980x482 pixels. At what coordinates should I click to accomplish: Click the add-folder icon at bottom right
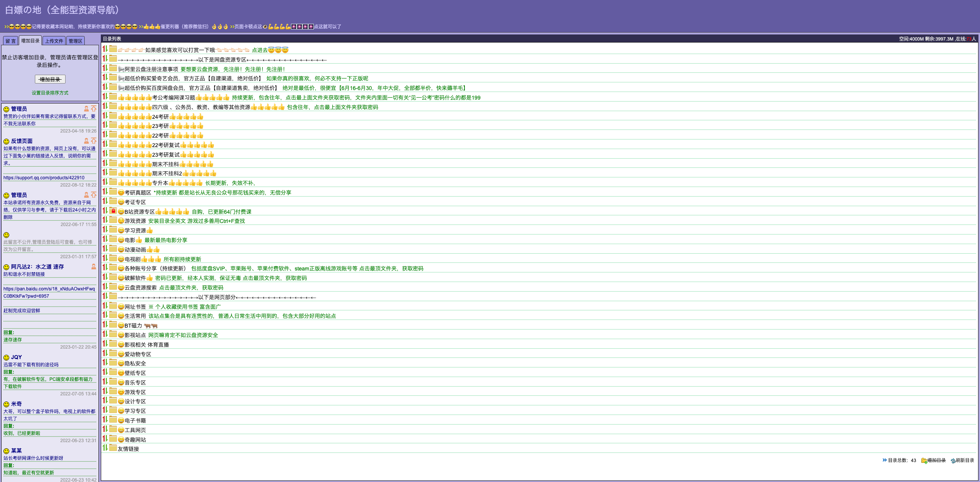(x=924, y=461)
